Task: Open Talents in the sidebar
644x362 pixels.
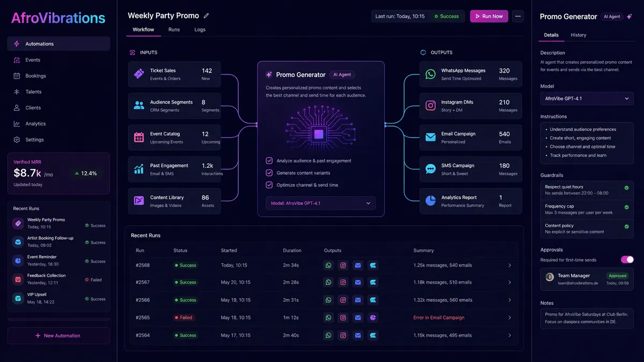Action: (58, 92)
